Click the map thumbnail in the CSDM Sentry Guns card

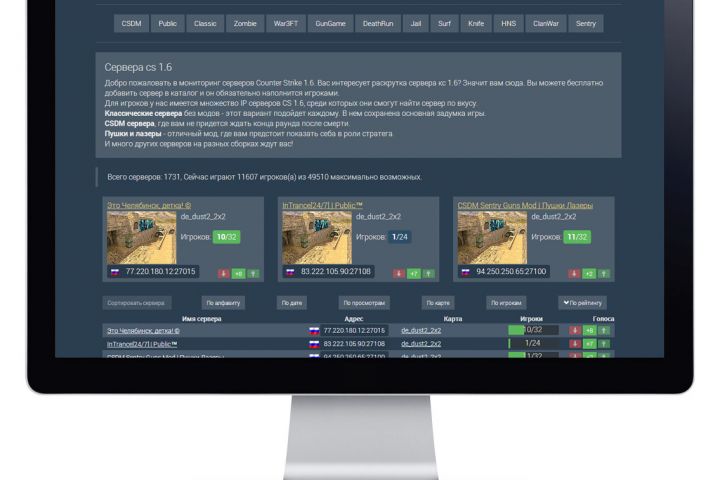pyautogui.click(x=492, y=237)
